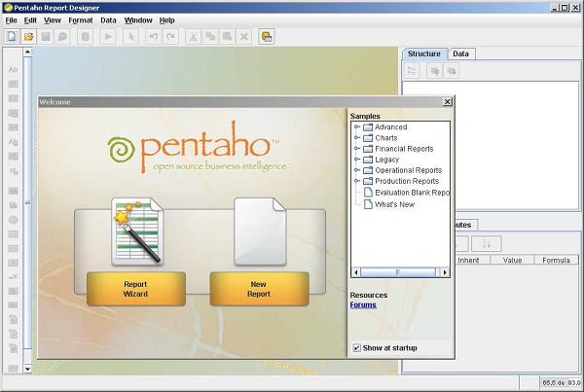The image size is (584, 392).
Task: Click Samples list scroll-right arrow
Action: click(x=445, y=272)
